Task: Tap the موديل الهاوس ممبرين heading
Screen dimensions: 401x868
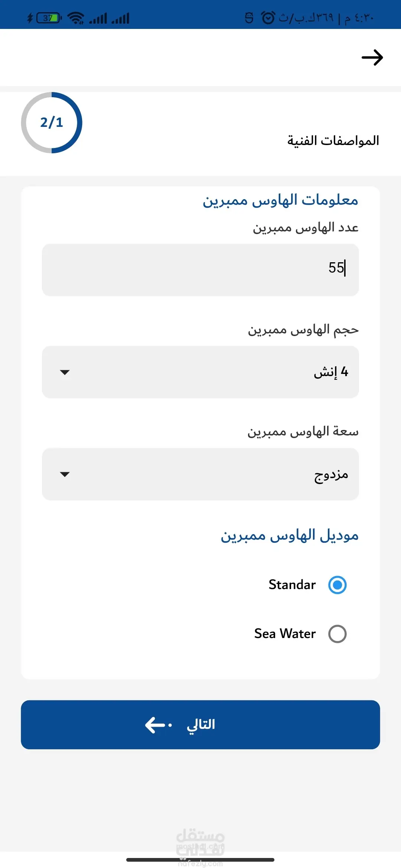Action: (x=290, y=536)
